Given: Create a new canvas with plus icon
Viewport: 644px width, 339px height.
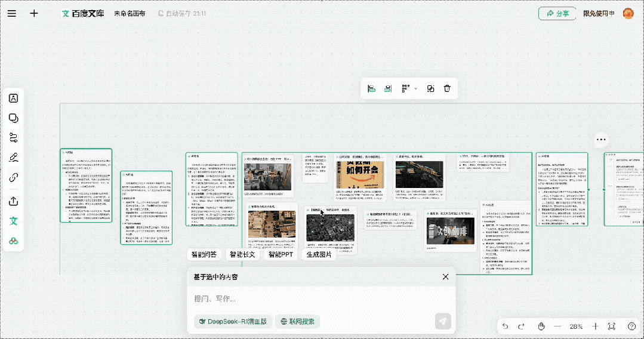Looking at the screenshot, I should click(34, 13).
